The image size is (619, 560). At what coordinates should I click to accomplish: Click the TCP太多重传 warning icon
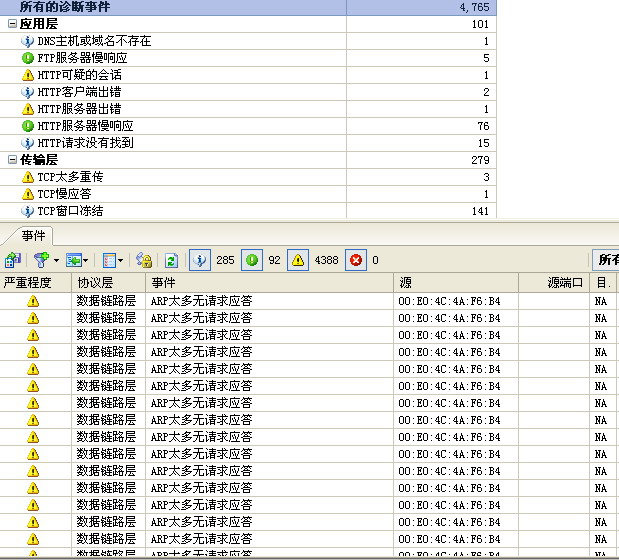pos(28,177)
